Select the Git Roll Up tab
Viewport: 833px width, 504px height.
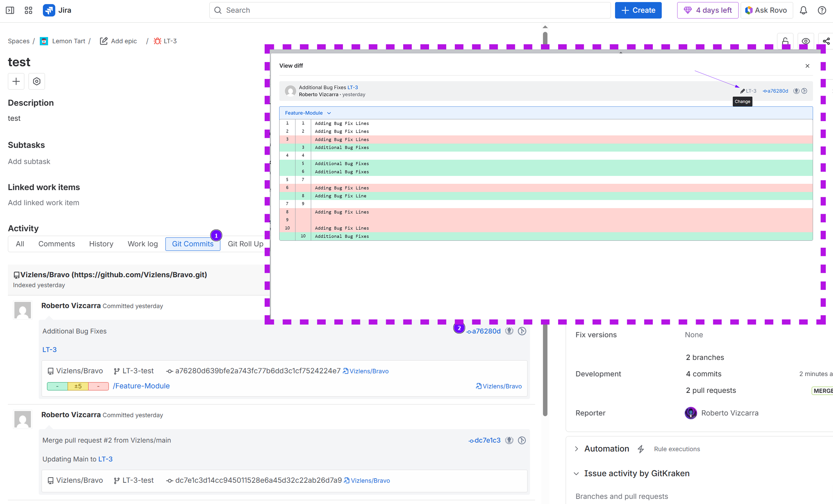pos(245,244)
